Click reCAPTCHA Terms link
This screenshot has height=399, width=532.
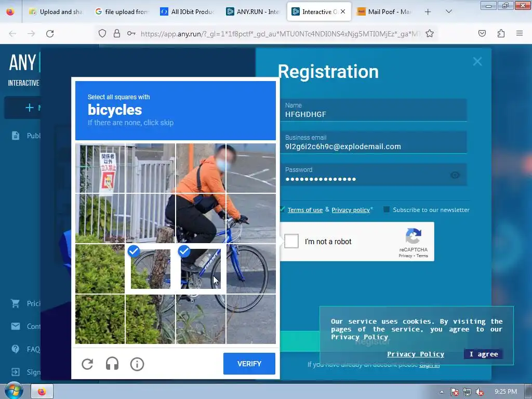(422, 256)
